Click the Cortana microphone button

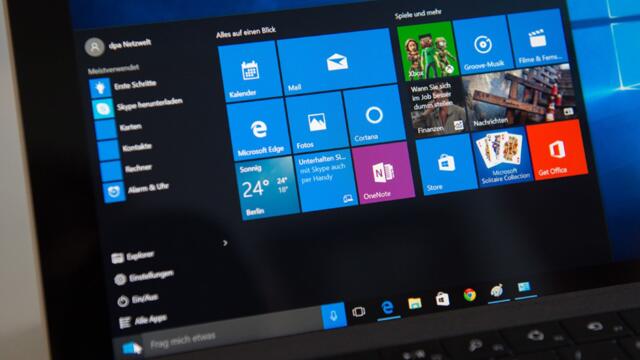[x=333, y=316]
